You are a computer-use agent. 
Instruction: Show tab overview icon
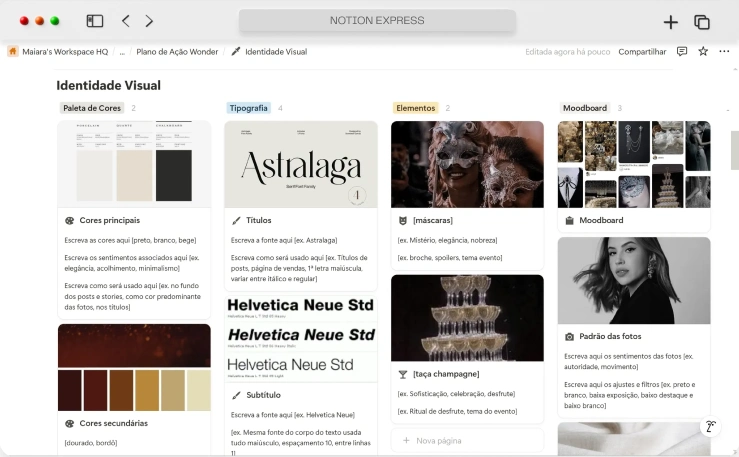(702, 22)
